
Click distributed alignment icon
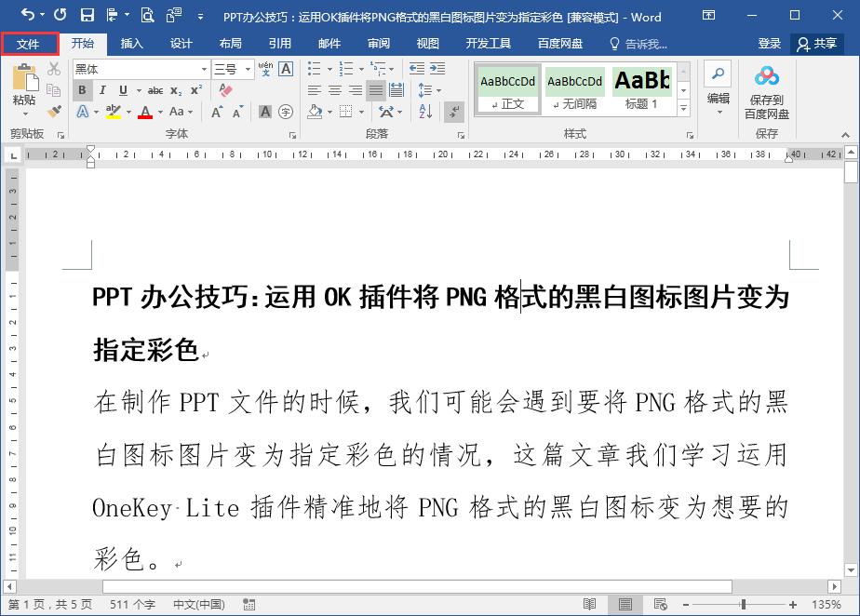[396, 90]
